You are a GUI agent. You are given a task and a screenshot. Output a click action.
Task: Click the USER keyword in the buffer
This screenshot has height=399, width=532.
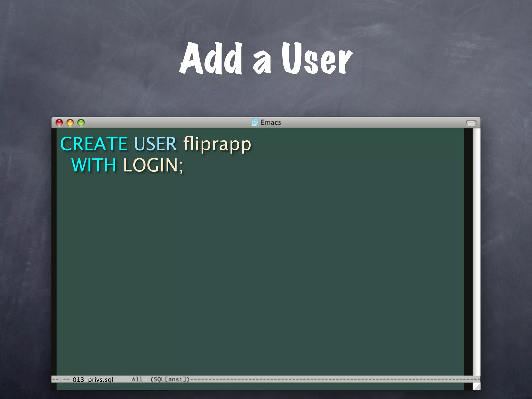point(155,144)
